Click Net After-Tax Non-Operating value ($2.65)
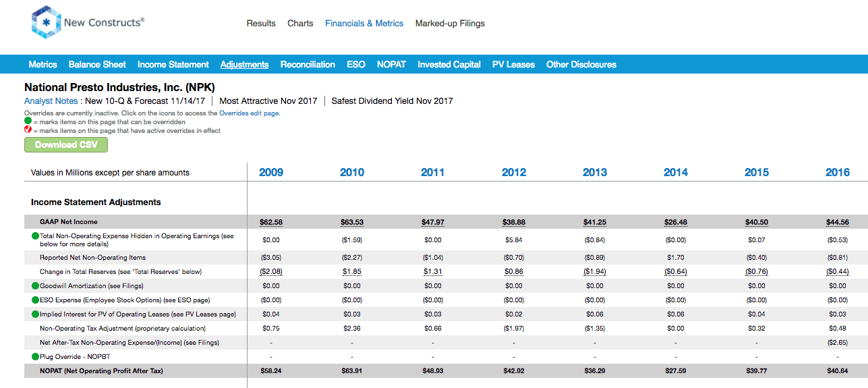The image size is (868, 388). pyautogui.click(x=838, y=343)
